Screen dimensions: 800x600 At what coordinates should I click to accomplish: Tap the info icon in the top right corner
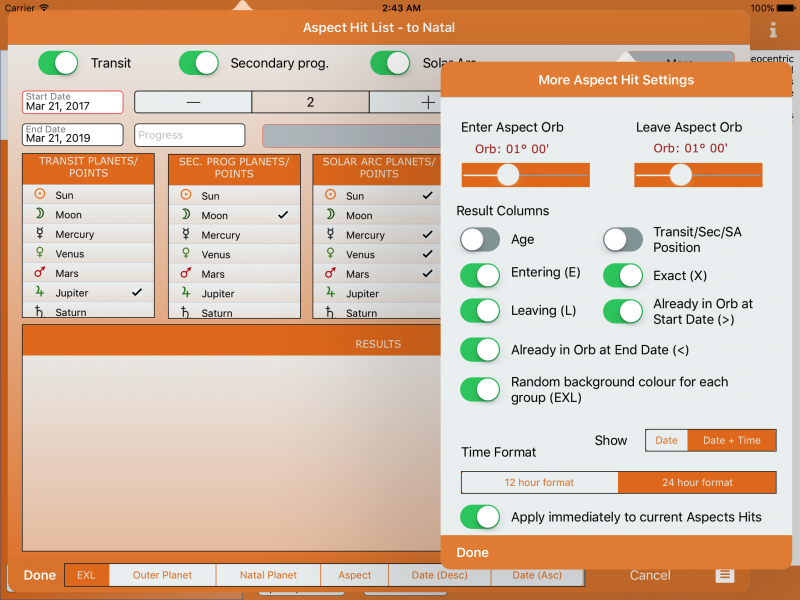click(x=772, y=30)
